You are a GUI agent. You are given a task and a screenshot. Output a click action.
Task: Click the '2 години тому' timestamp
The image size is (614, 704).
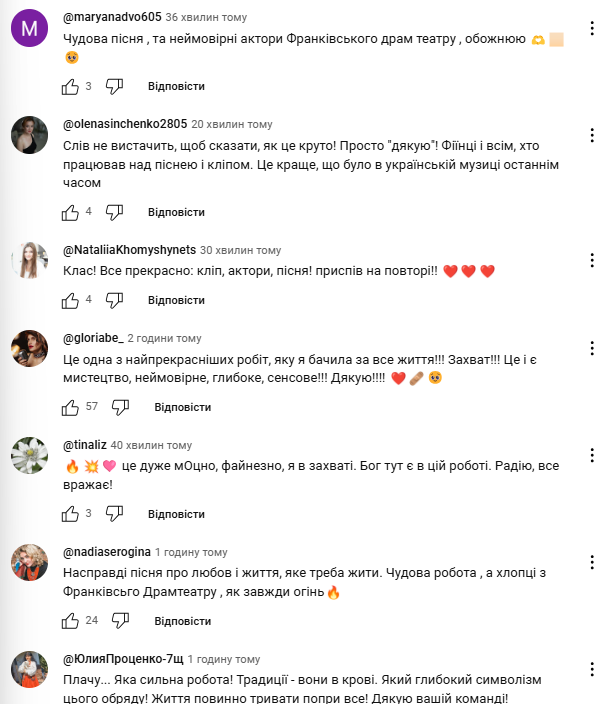tap(164, 338)
